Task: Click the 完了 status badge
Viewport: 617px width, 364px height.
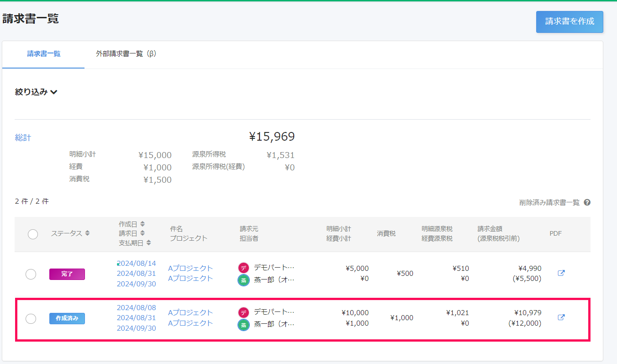Action: tap(67, 274)
